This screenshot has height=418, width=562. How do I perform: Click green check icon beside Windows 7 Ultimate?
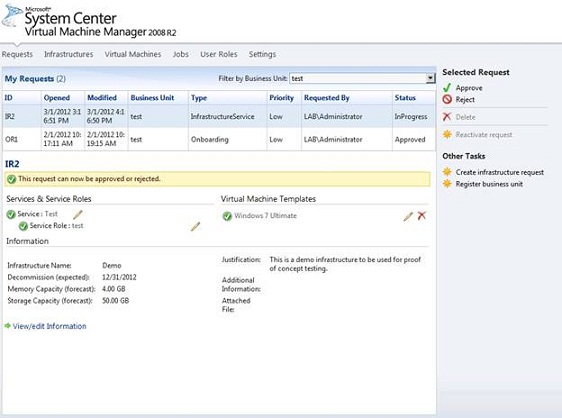point(227,216)
